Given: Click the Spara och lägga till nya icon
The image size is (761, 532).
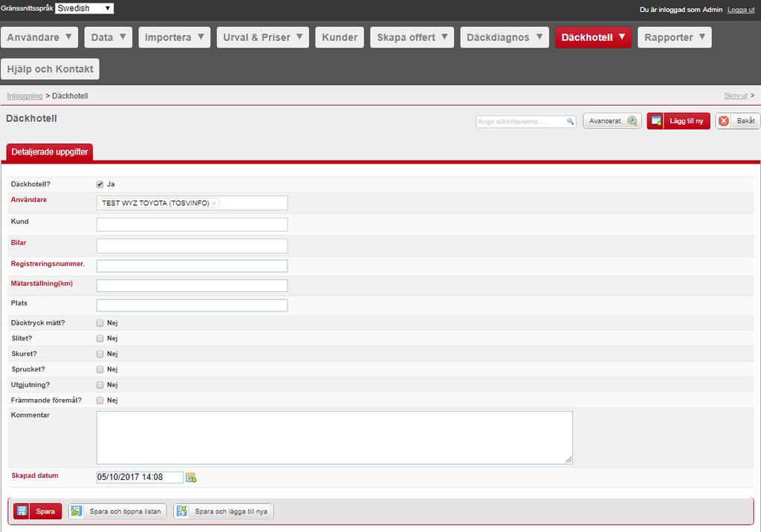Looking at the screenshot, I should point(181,511).
